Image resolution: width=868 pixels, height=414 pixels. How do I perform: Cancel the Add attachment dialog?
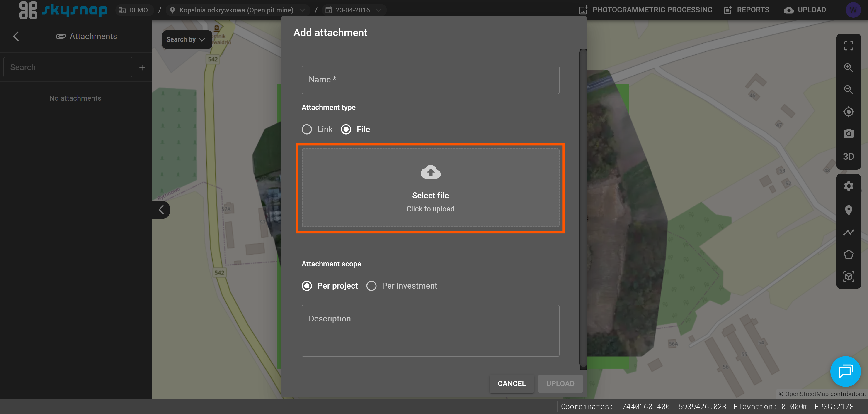coord(512,384)
